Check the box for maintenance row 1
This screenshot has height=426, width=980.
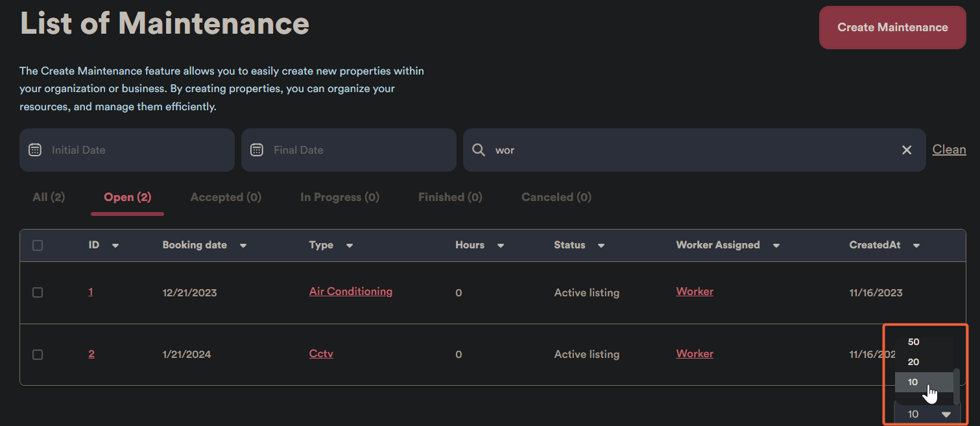pyautogui.click(x=38, y=292)
